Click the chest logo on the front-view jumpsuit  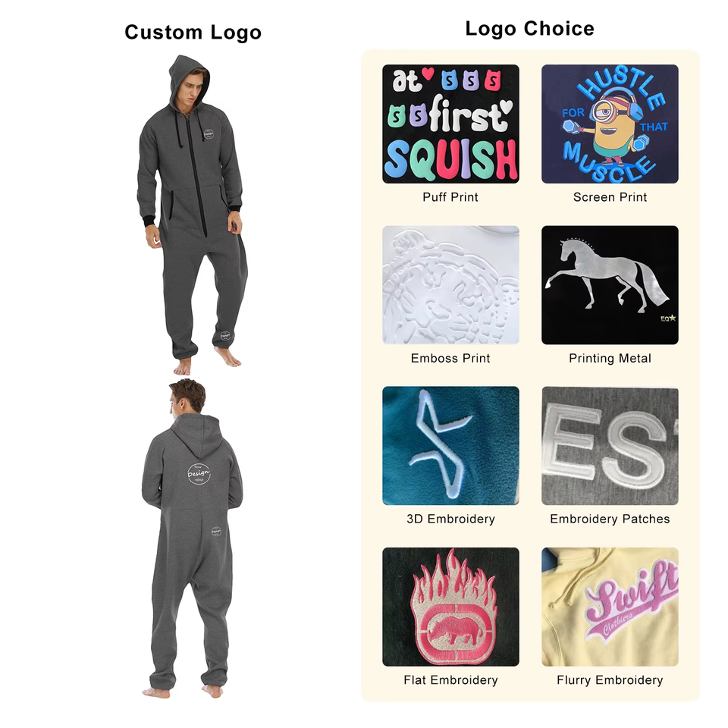click(209, 134)
